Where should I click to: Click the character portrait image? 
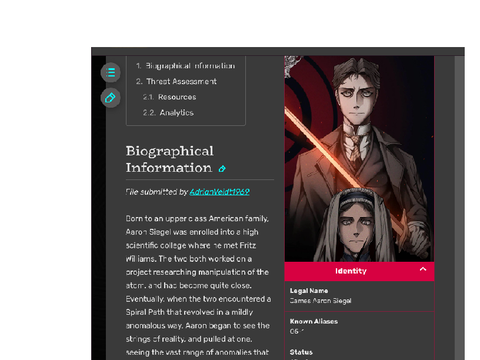[359, 159]
